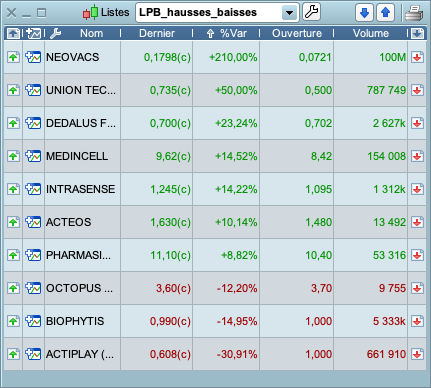Screen dimensions: 431x388
Task: Print the list with printer icon
Action: pos(414,13)
